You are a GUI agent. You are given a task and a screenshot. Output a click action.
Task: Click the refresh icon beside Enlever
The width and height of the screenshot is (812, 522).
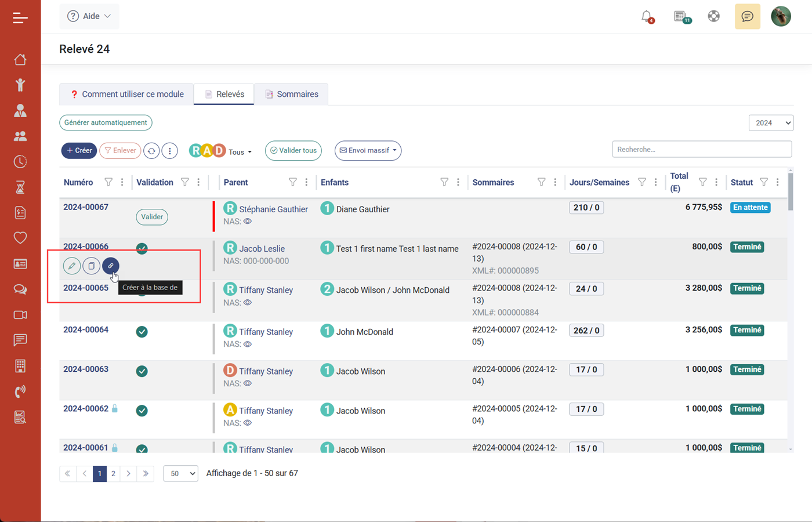151,150
